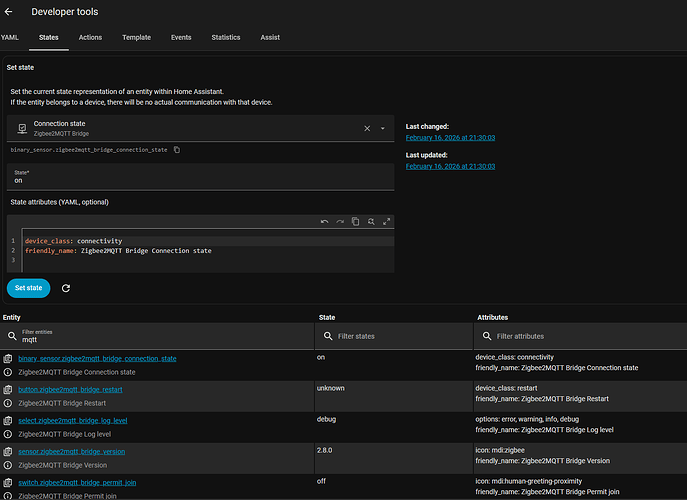Open search in the YAML editor

[x=371, y=222]
